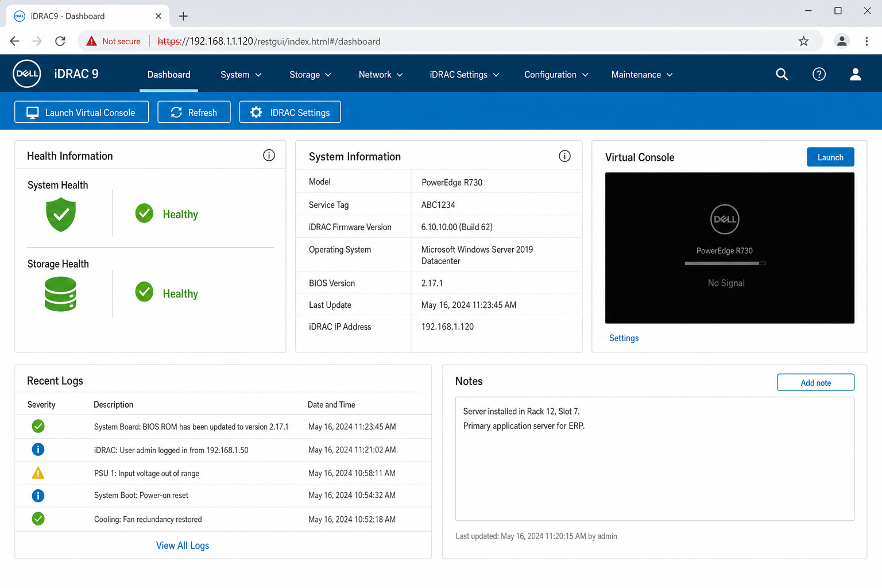Click the IDRAC Settings gear button

pyautogui.click(x=290, y=112)
